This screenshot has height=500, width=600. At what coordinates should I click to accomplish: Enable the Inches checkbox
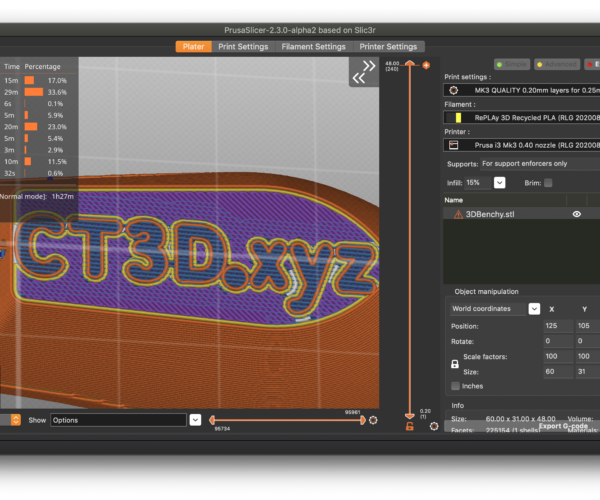tap(455, 386)
